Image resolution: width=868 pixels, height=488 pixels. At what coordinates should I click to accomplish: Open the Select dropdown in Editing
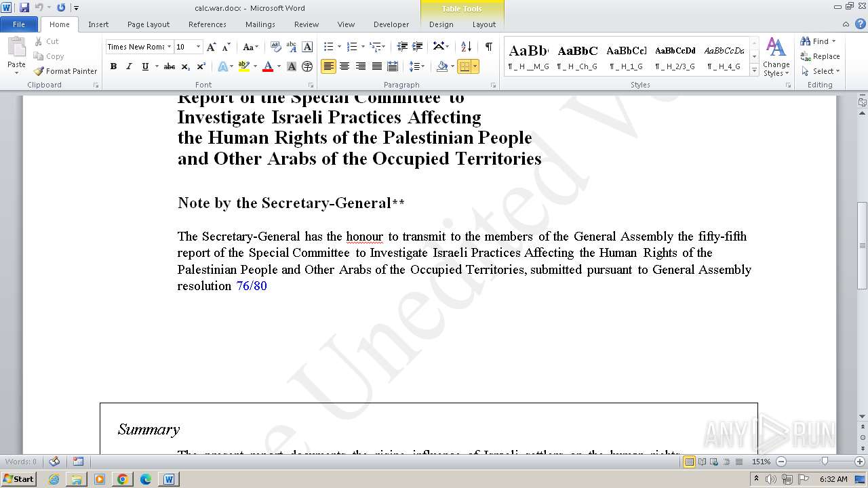tap(820, 71)
